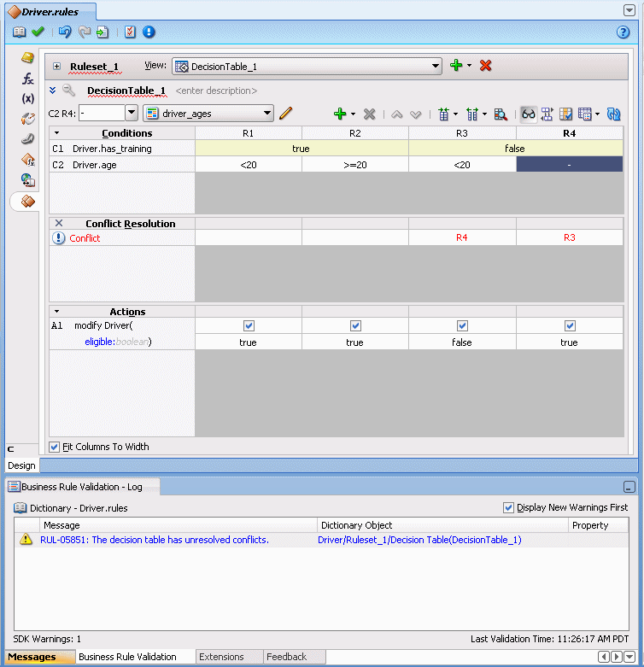Click the red R4 conflict link under R3
This screenshot has height=667, width=644.
462,238
